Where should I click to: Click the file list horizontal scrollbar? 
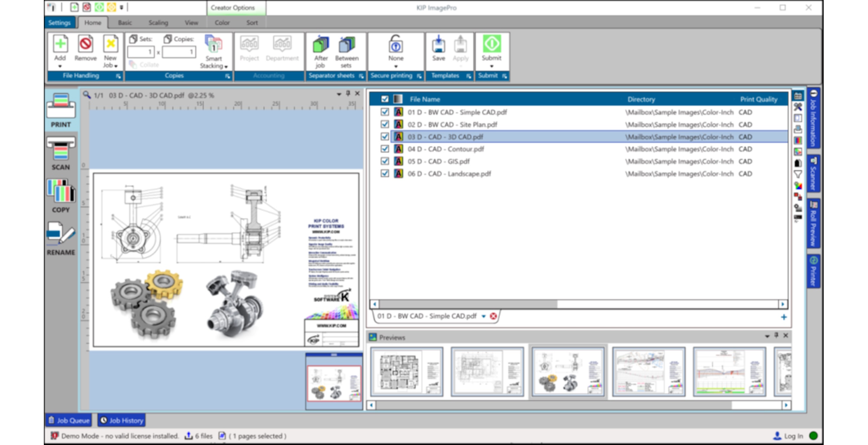pos(579,304)
